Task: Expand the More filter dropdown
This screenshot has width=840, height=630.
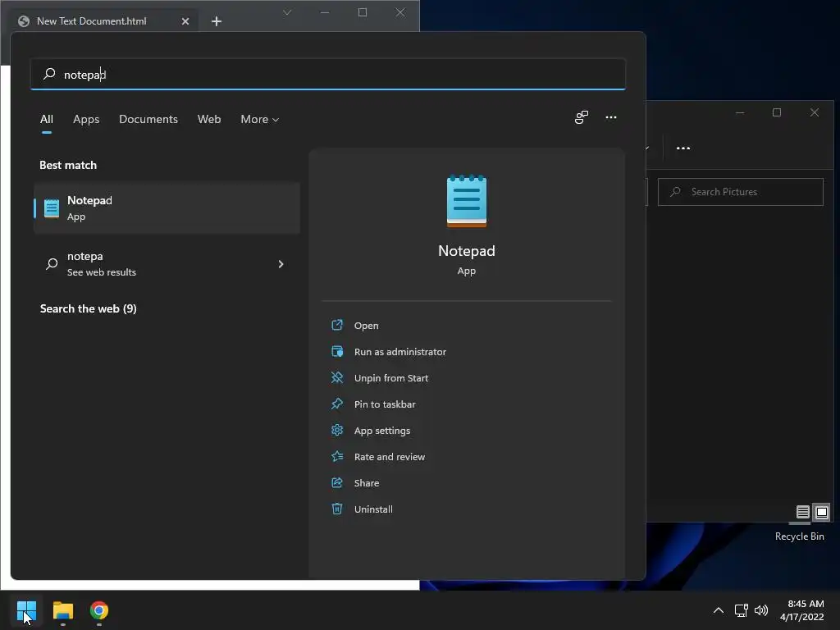Action: coord(260,120)
